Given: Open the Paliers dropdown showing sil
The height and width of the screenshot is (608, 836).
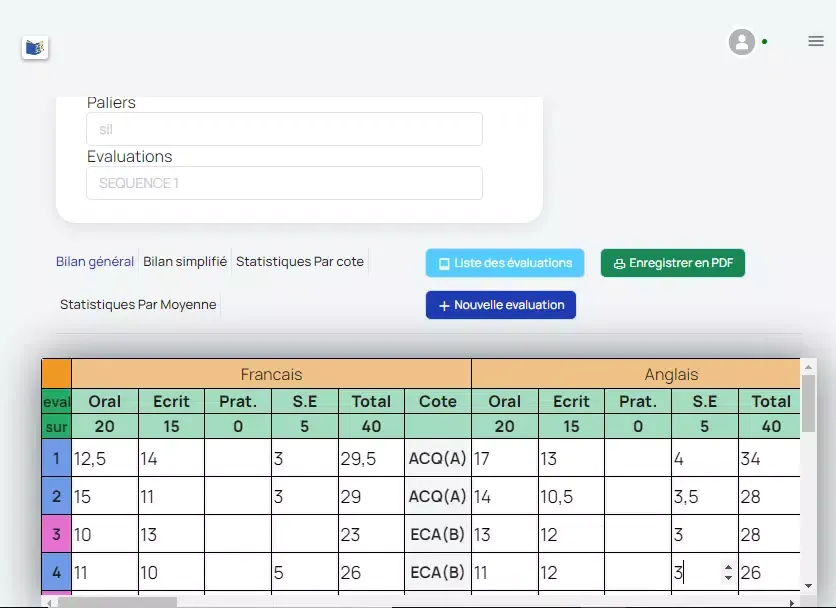Looking at the screenshot, I should point(284,129).
